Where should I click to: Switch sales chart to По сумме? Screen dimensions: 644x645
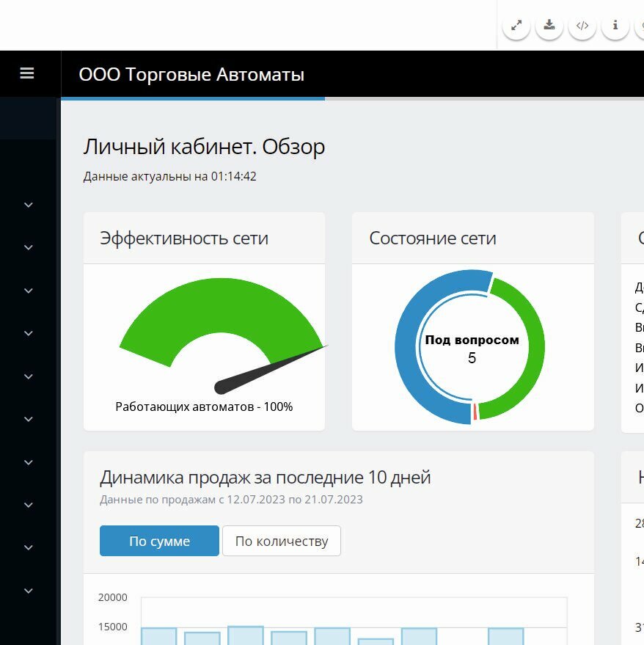[x=159, y=541]
